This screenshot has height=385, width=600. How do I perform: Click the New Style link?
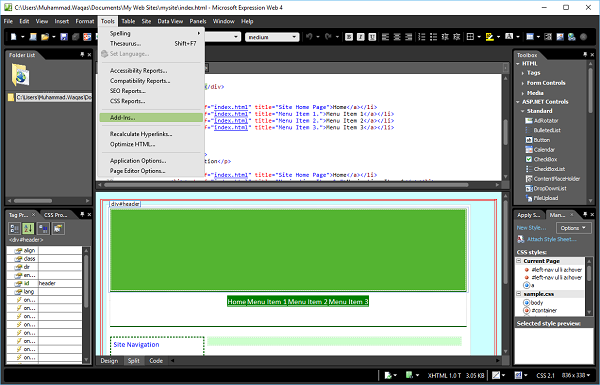(x=531, y=228)
